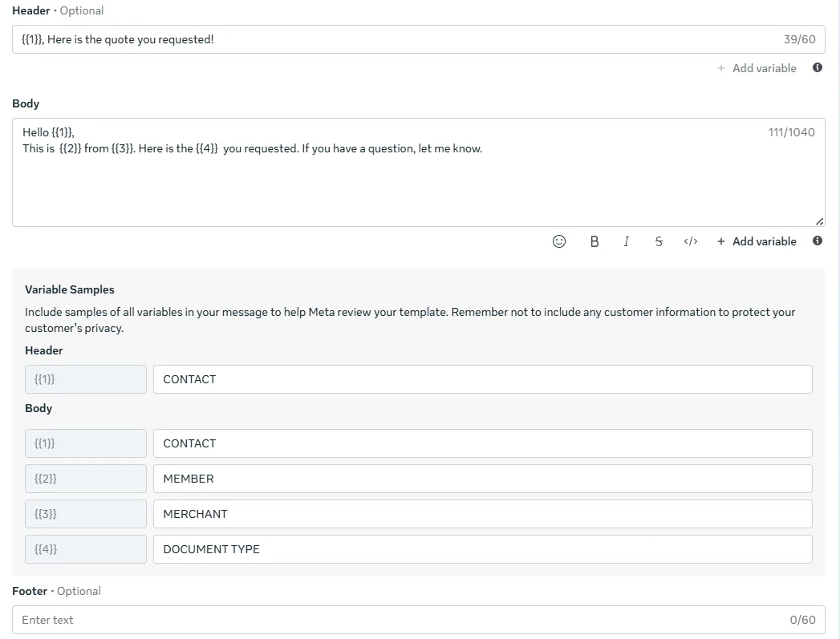The image size is (840, 639).
Task: Click the Header text input field
Action: coord(418,39)
